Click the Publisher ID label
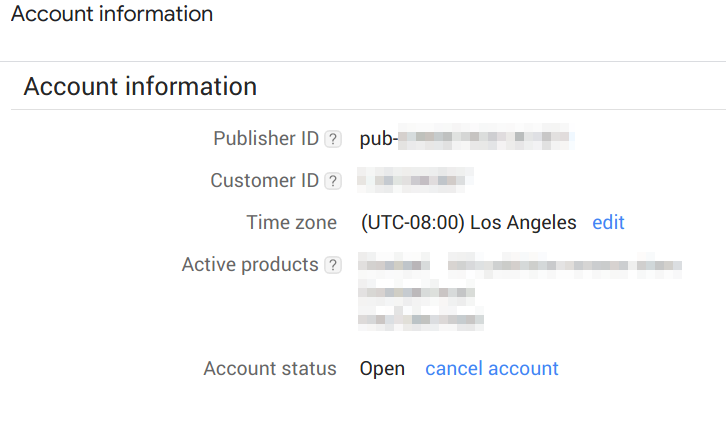 pos(266,138)
